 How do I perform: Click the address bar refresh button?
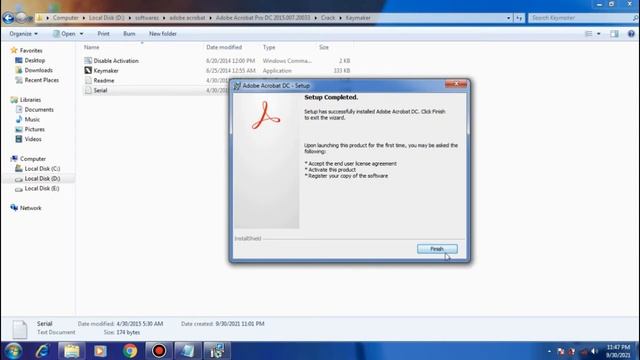coord(519,18)
